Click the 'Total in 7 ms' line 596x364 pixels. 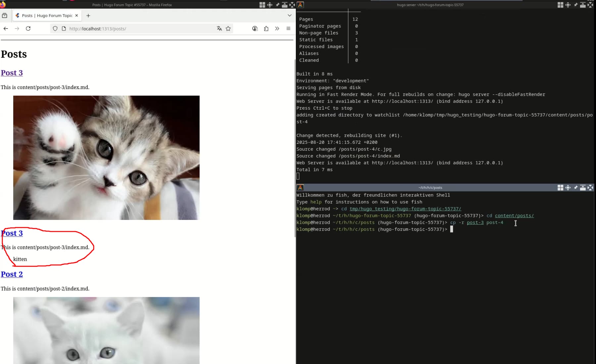tap(315, 170)
